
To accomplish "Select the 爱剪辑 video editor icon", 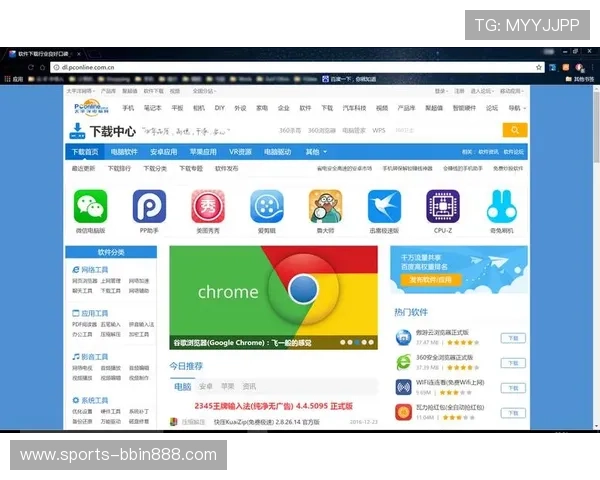I will coord(266,206).
